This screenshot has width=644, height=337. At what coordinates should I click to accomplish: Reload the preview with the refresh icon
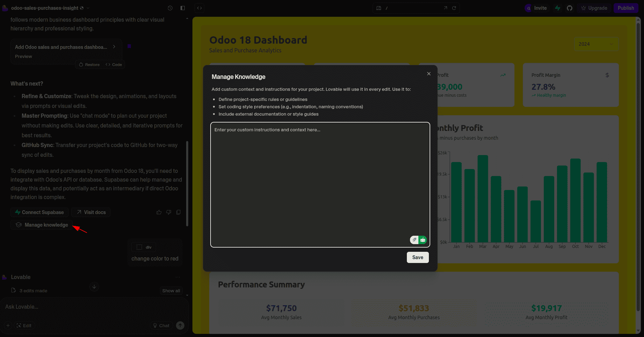454,8
